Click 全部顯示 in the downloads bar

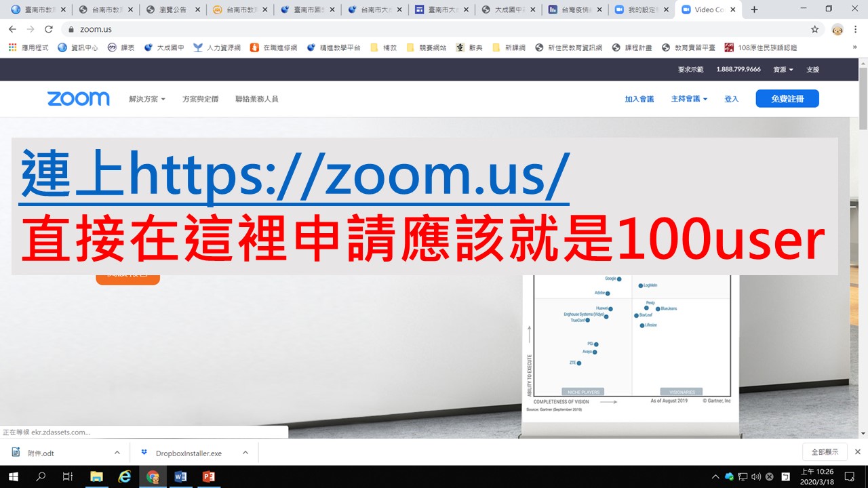click(824, 452)
